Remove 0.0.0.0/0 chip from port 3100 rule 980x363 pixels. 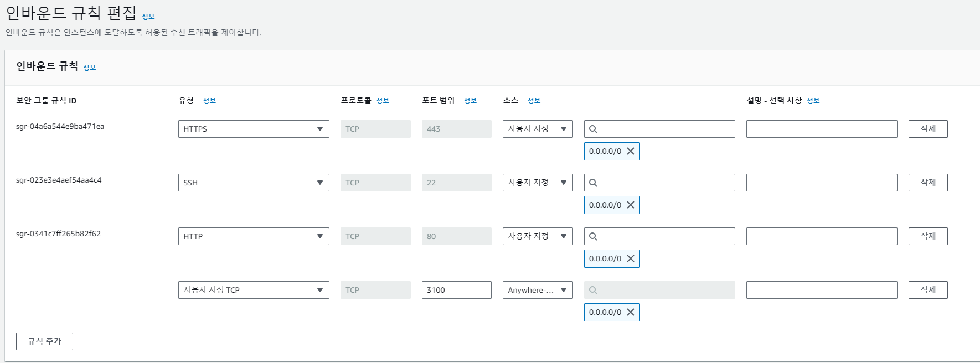(631, 312)
